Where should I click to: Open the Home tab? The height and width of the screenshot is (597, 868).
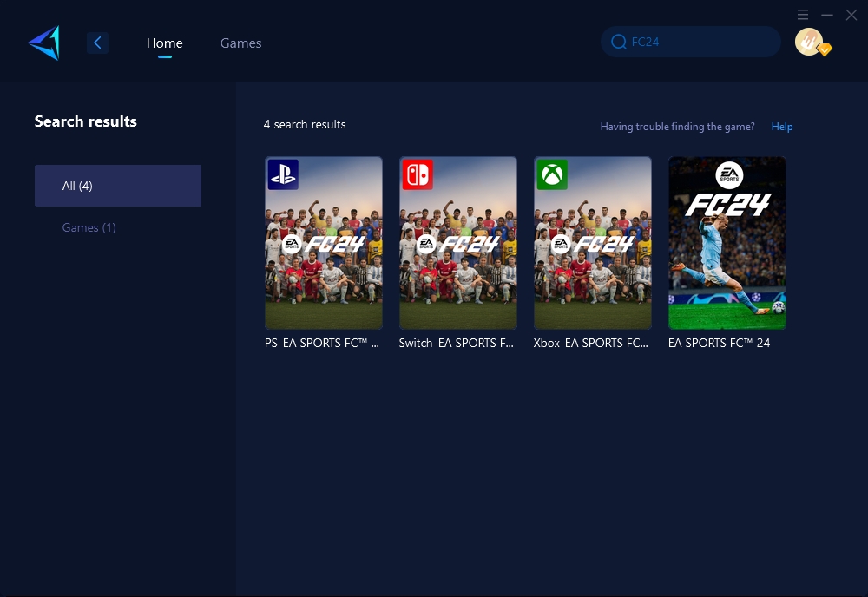164,43
